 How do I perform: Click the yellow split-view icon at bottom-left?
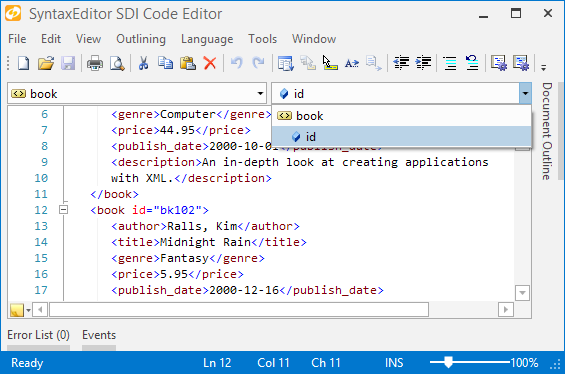pos(17,310)
